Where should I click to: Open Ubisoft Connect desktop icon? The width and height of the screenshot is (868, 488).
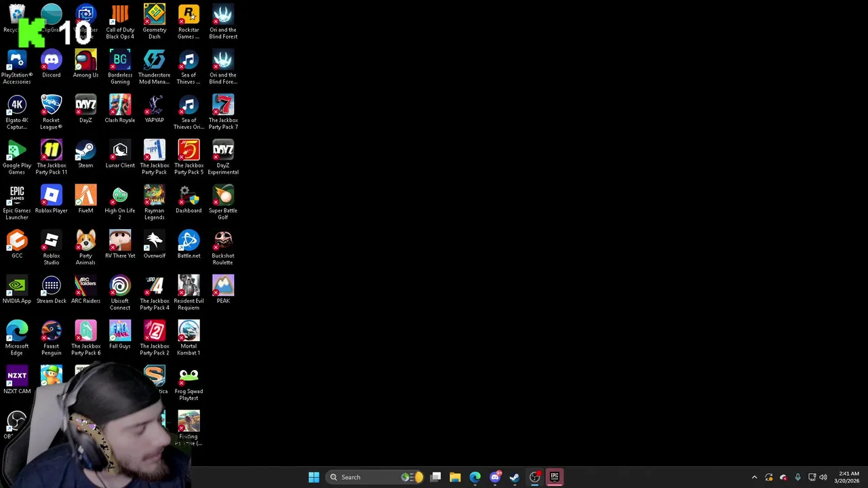120,293
